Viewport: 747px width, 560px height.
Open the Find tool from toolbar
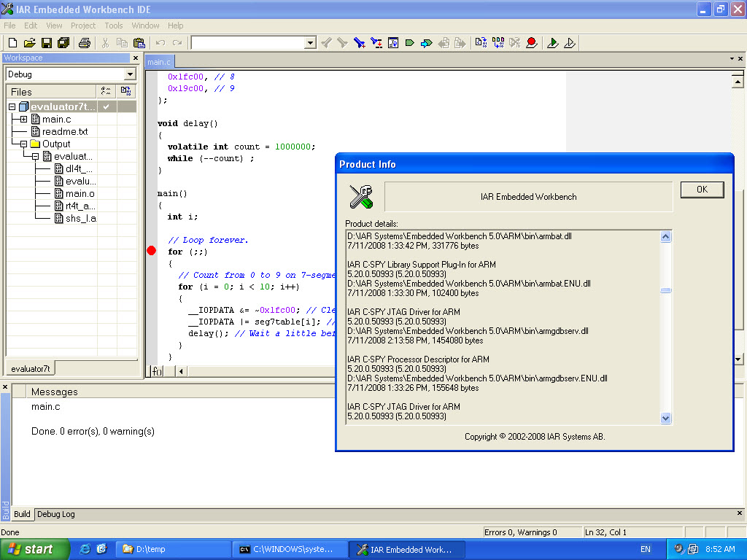pyautogui.click(x=359, y=43)
